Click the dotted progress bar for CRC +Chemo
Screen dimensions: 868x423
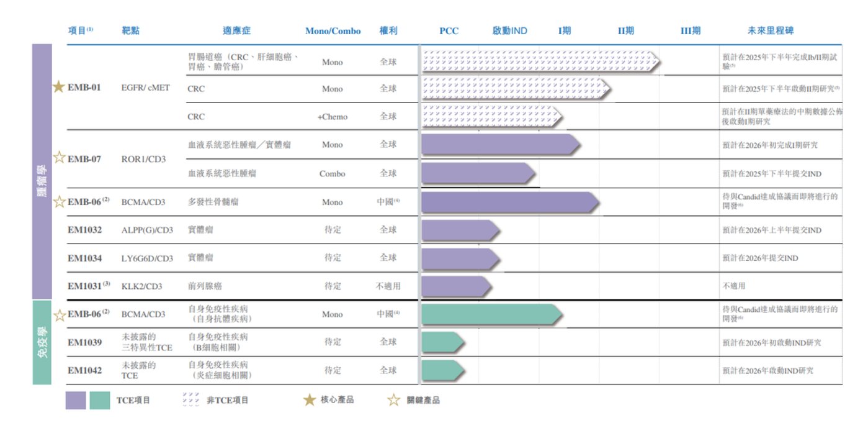[x=490, y=116]
